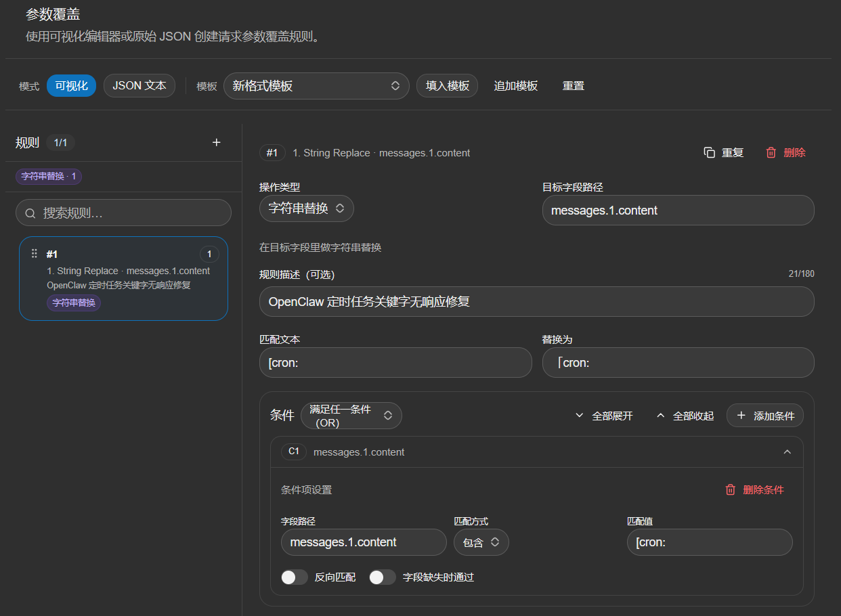Click the red trash icon for 删除
Image resolution: width=841 pixels, height=616 pixels.
(x=771, y=152)
